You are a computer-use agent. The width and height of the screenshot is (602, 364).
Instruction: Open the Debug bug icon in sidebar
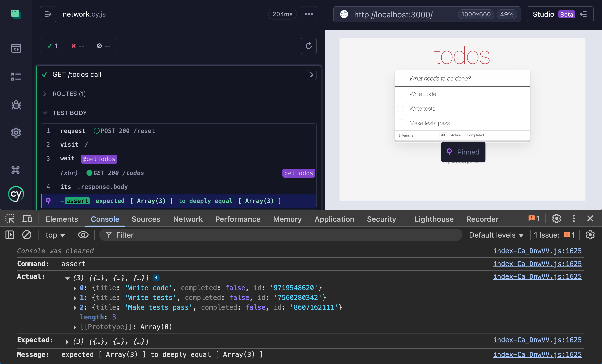16,105
